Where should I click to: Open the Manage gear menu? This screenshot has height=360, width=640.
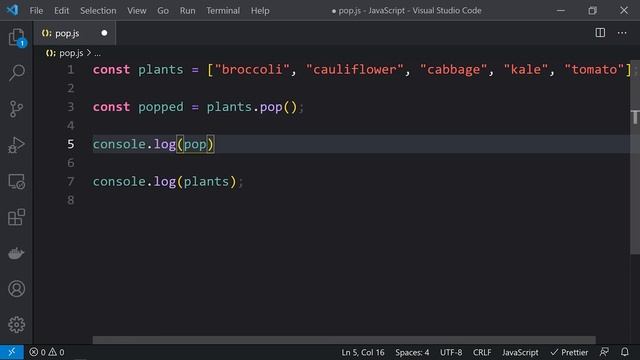[x=17, y=324]
